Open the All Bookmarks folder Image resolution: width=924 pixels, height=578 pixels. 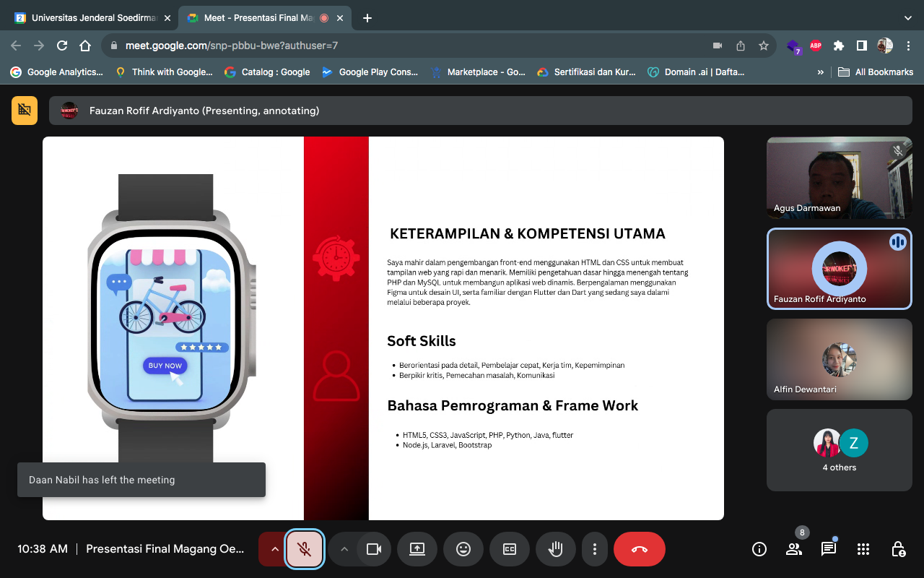click(x=876, y=72)
